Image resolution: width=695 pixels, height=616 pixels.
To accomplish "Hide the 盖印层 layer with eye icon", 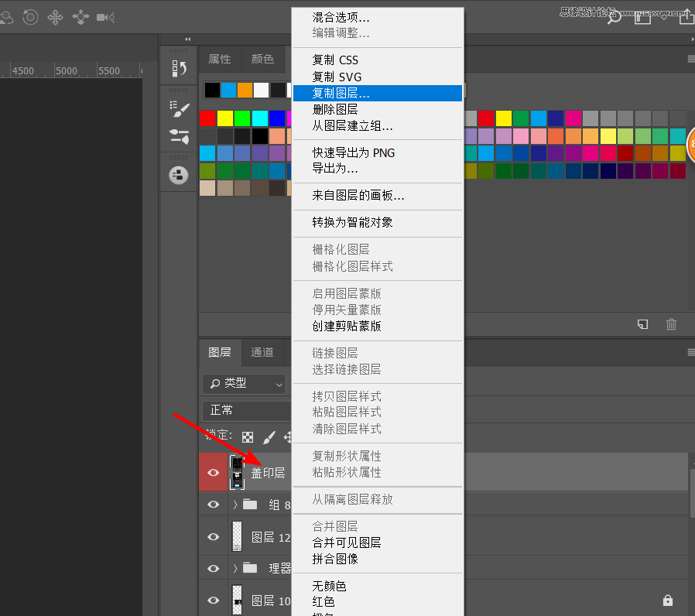I will pos(214,472).
